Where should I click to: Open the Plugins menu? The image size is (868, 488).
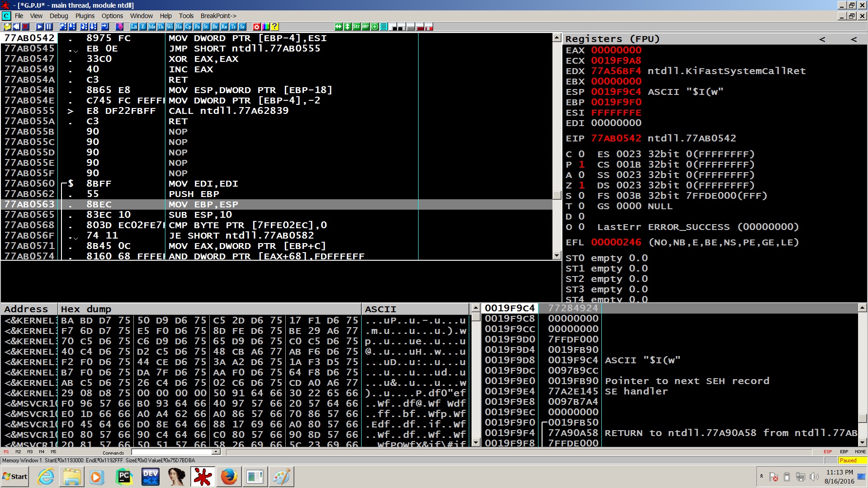(x=85, y=16)
